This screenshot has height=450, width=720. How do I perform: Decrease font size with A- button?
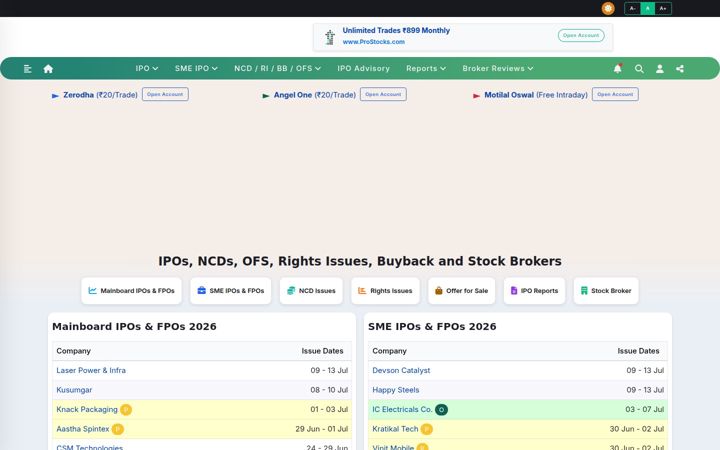click(632, 8)
